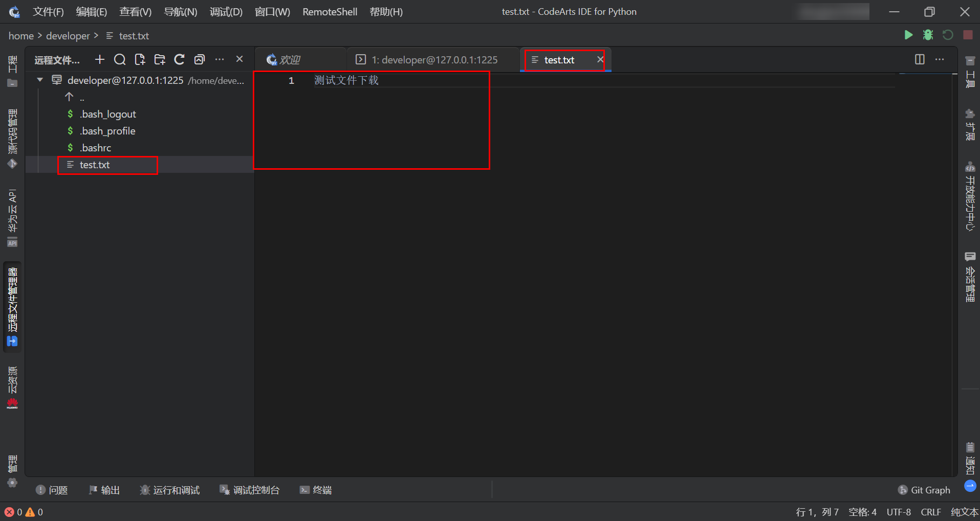Open the 会话管理 panel
980x521 pixels.
click(971, 279)
